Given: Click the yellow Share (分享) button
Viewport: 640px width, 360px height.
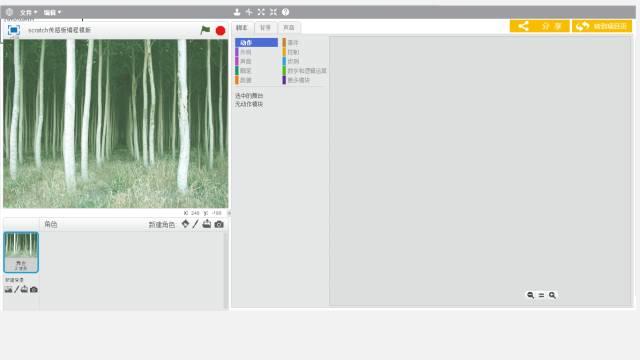Looking at the screenshot, I should 540,26.
